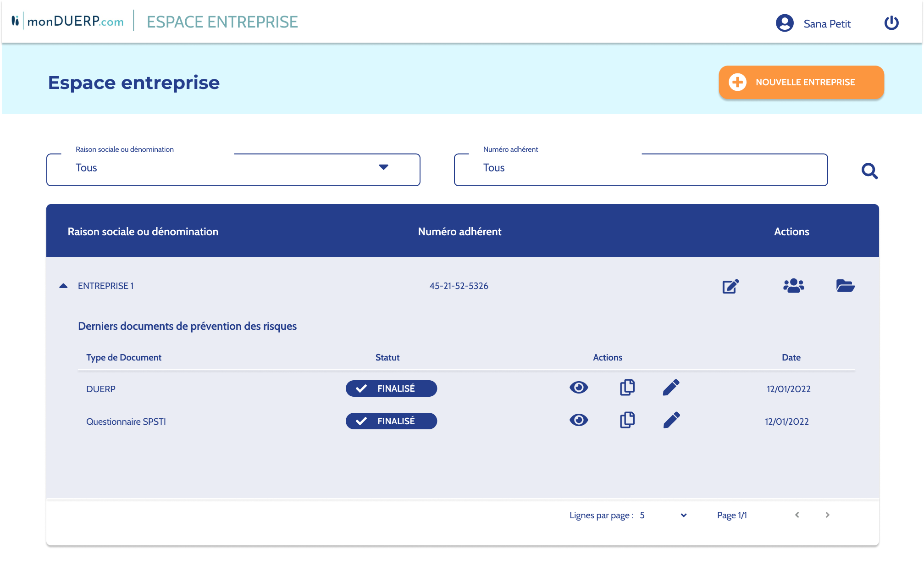The image size is (924, 577).
Task: Open the Sana Petit user avatar icon
Action: click(x=785, y=23)
